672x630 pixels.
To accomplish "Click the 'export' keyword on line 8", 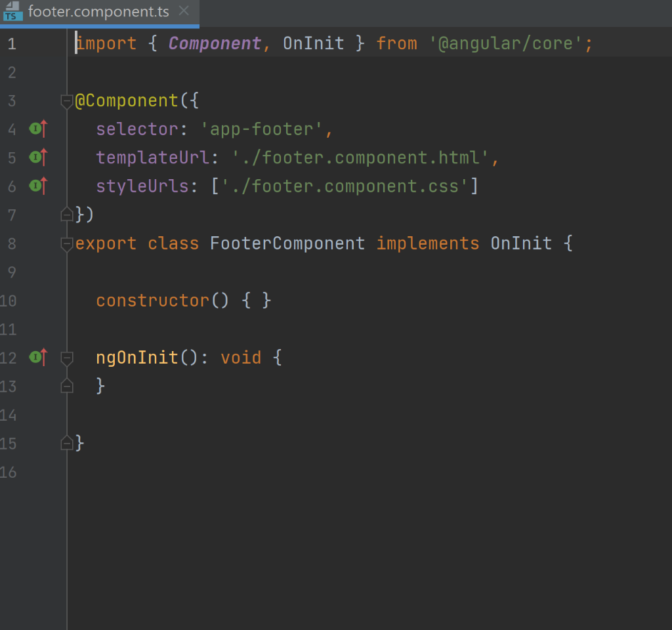I will pyautogui.click(x=106, y=243).
